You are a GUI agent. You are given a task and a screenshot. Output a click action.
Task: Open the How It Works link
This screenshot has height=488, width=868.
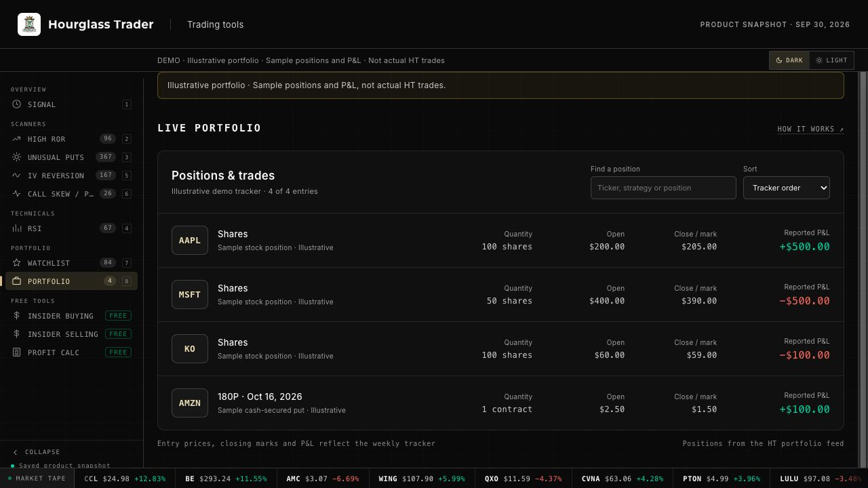coord(810,129)
